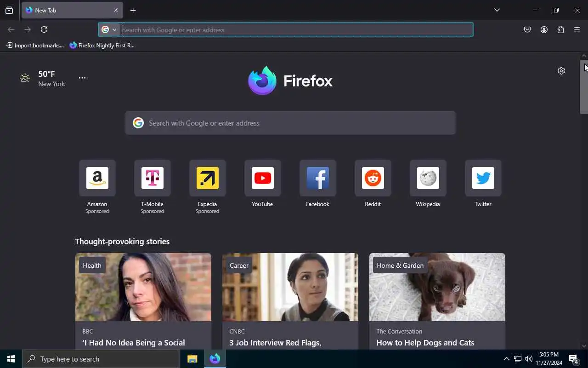
Task: Click the vertical page scrollbar thumb
Action: coord(584,86)
